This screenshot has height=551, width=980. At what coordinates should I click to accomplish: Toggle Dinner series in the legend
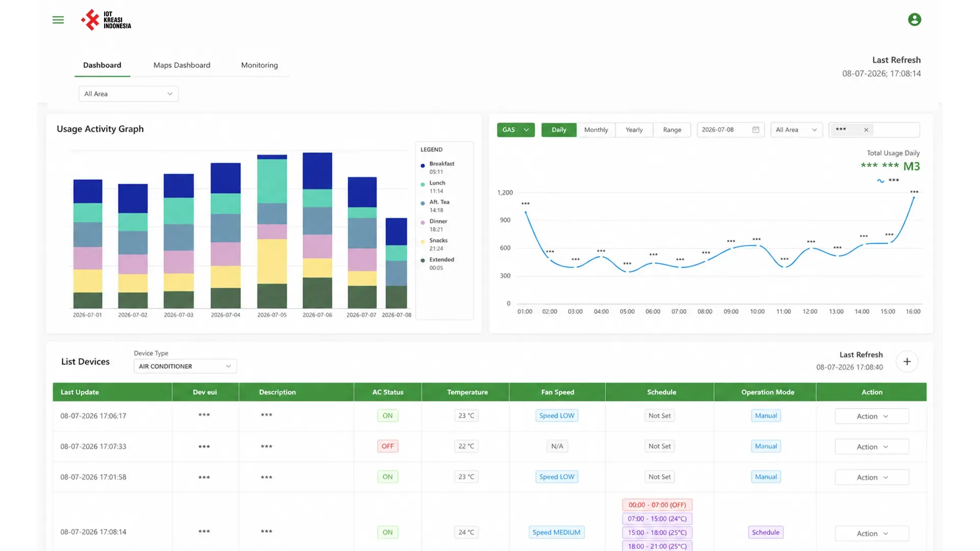click(x=434, y=225)
